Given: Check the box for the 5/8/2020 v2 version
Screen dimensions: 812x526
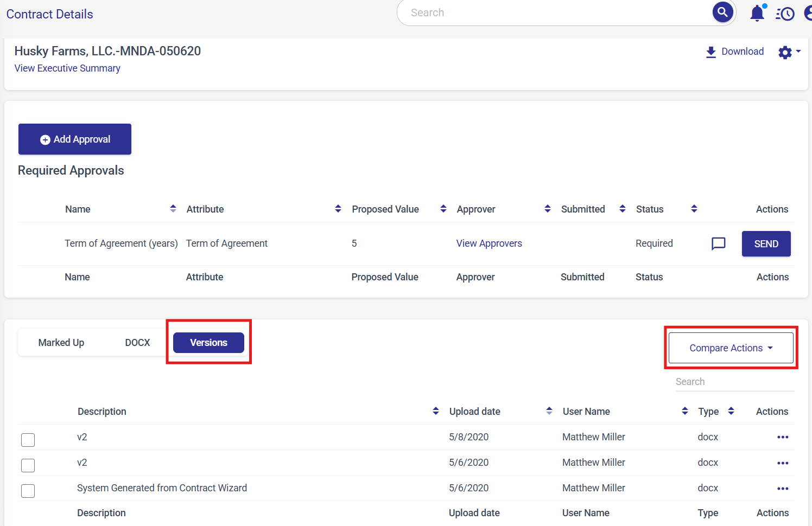Looking at the screenshot, I should coord(28,440).
